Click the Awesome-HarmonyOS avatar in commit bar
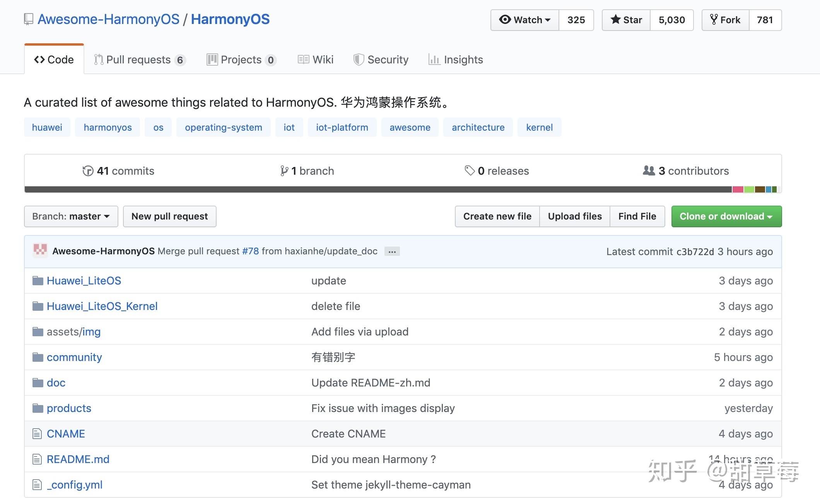The width and height of the screenshot is (820, 504). point(40,250)
